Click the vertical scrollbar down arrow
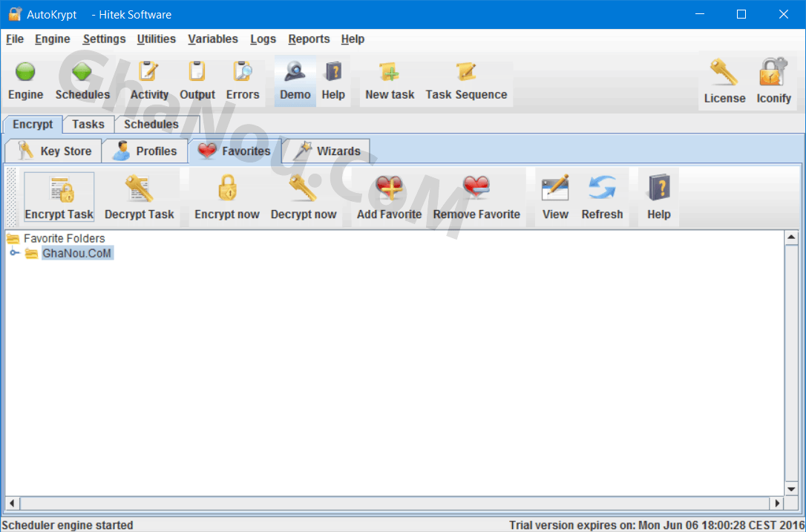 point(791,489)
